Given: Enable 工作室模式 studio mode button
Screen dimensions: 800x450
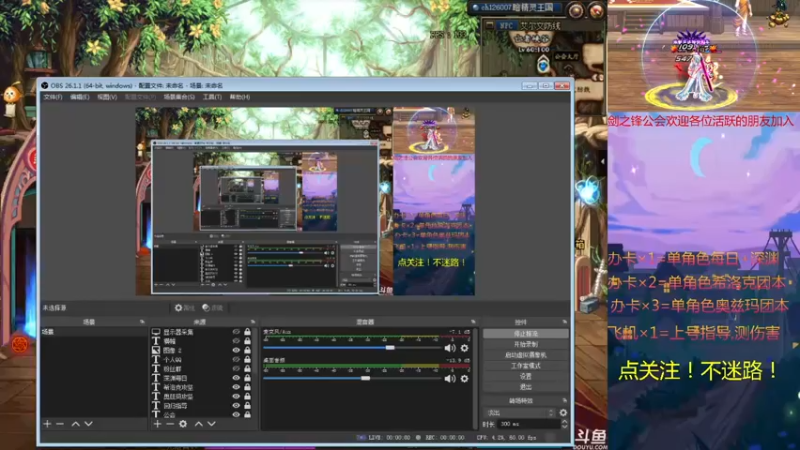Looking at the screenshot, I should (526, 366).
